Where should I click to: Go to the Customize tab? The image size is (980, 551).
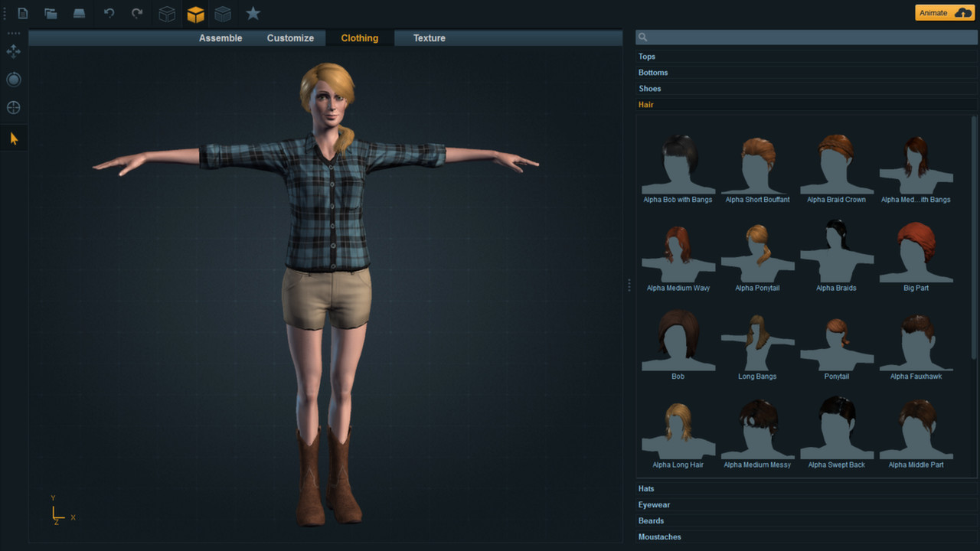point(290,37)
